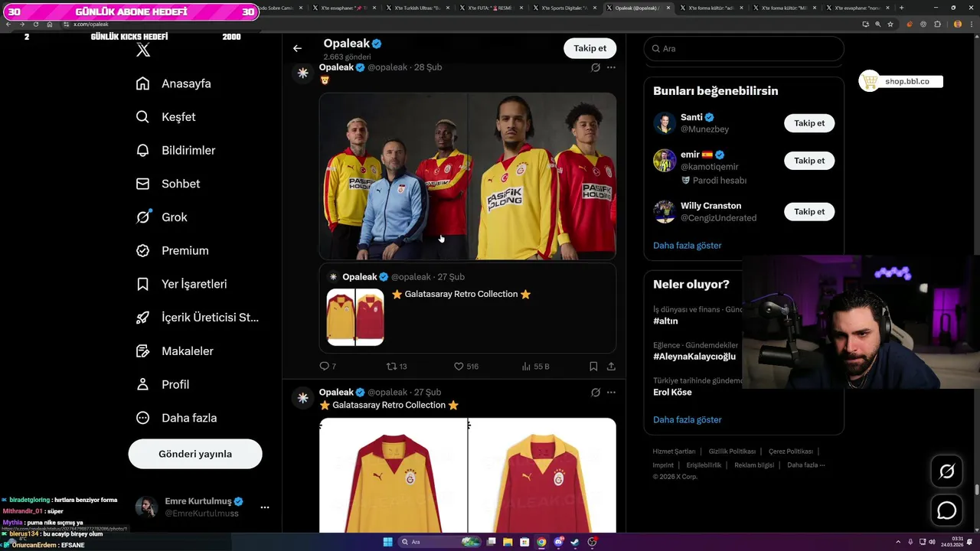980x551 pixels.
Task: Click the Grok icon on the 28 Şub post
Action: coord(595,67)
